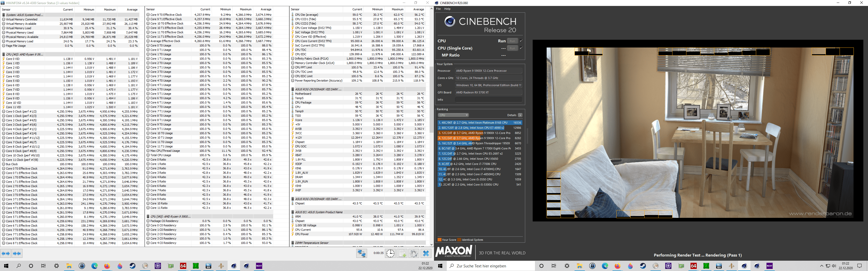
Task: Open green Z chip icon beside search-box taskbar
Action: 706,266
